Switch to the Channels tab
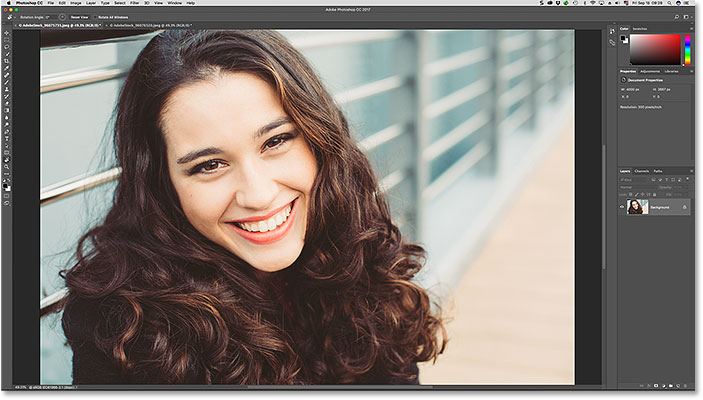703x400 pixels. point(641,171)
